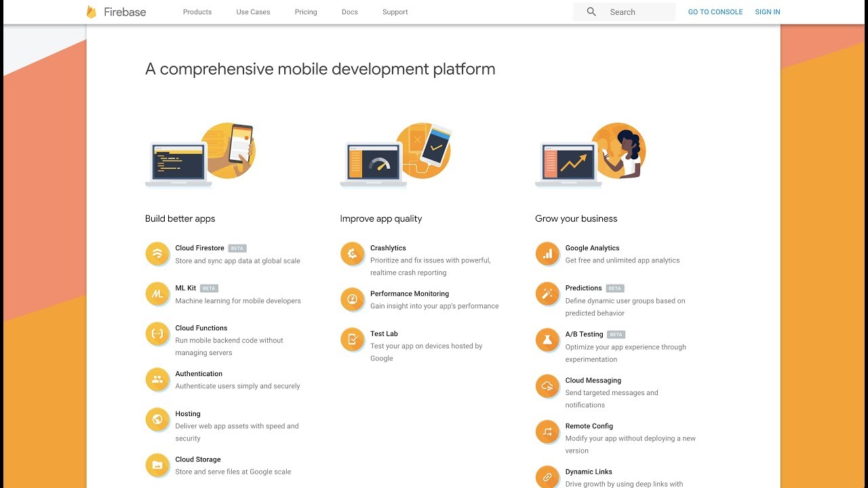Open the Cloud Storage title link
Screen dimensions: 868x488
198,460
